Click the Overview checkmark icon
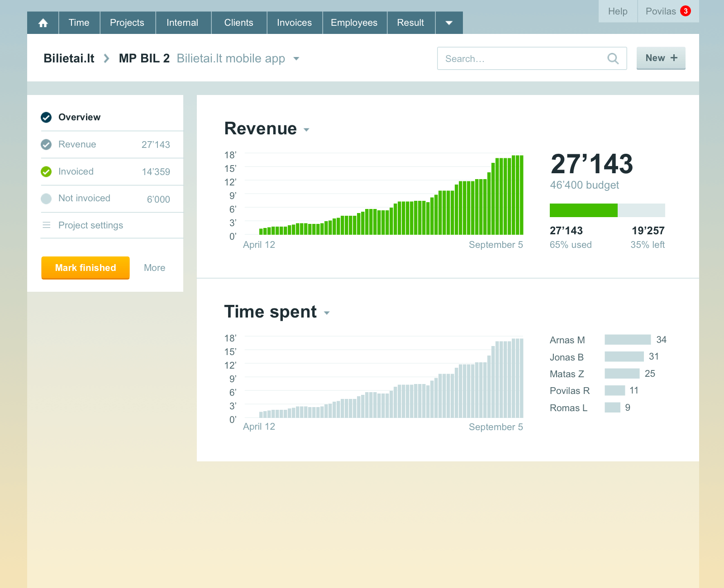This screenshot has width=724, height=588. pos(46,118)
